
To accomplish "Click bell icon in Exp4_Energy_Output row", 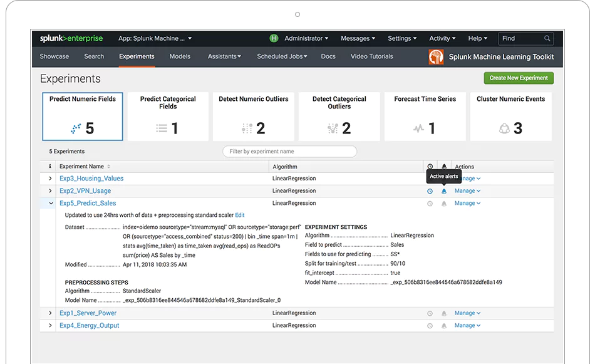I will point(444,326).
